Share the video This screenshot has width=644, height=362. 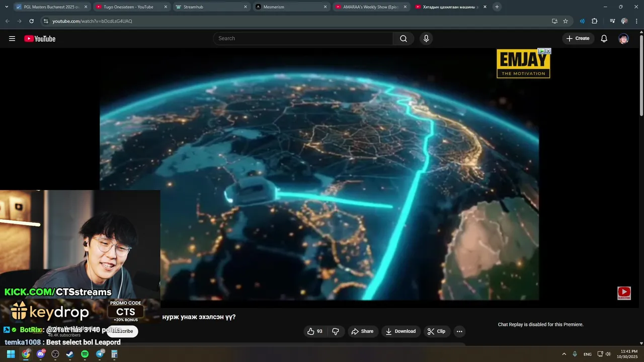tap(362, 331)
